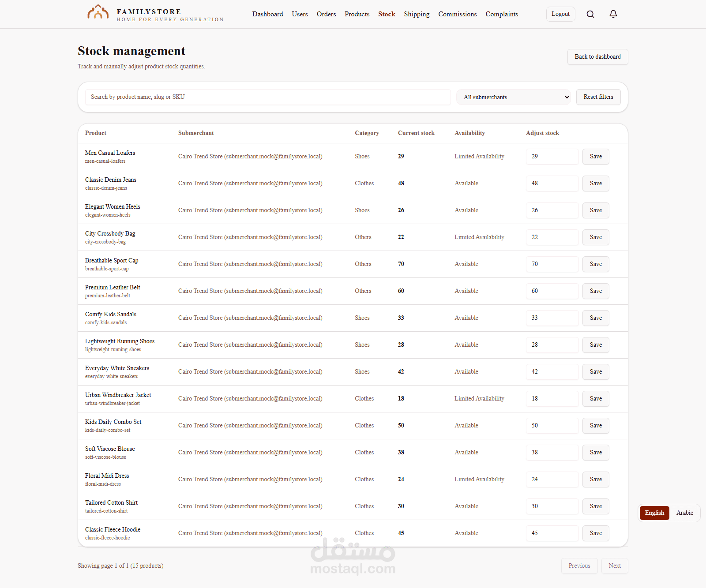Click Back to dashboard button
Image resolution: width=706 pixels, height=588 pixels.
(597, 57)
